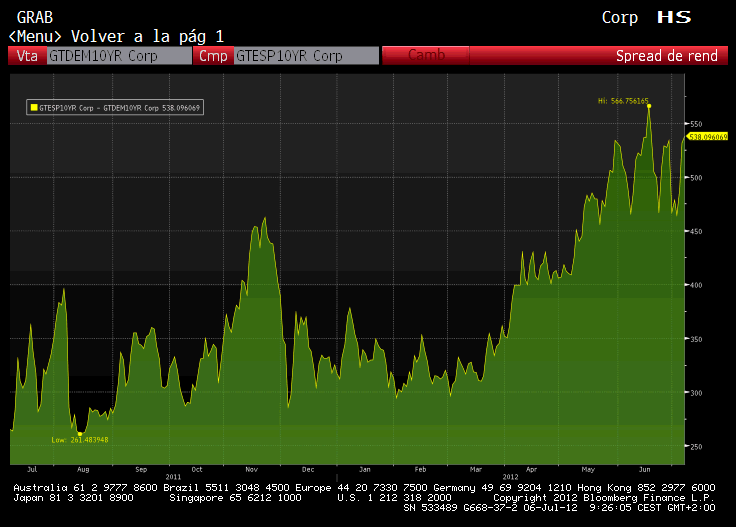Viewport: 736px width, 527px height.
Task: Click the May x-axis label
Action: pos(588,469)
